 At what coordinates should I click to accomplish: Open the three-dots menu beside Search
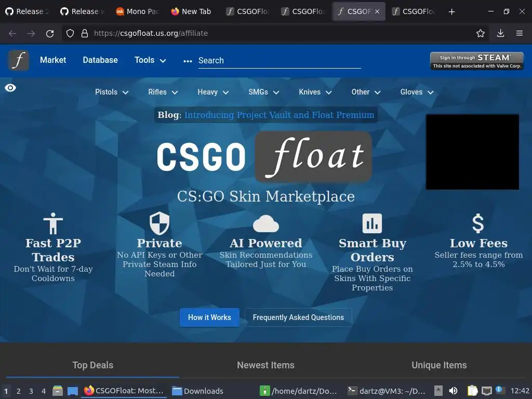click(x=188, y=61)
